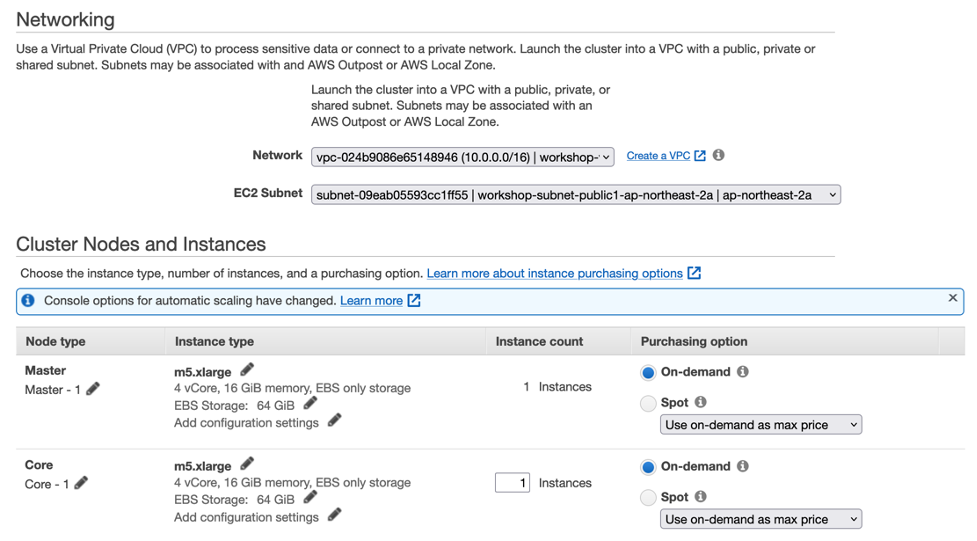Edit Master Add configuration settings pencil
The image size is (977, 541).
pyautogui.click(x=334, y=421)
